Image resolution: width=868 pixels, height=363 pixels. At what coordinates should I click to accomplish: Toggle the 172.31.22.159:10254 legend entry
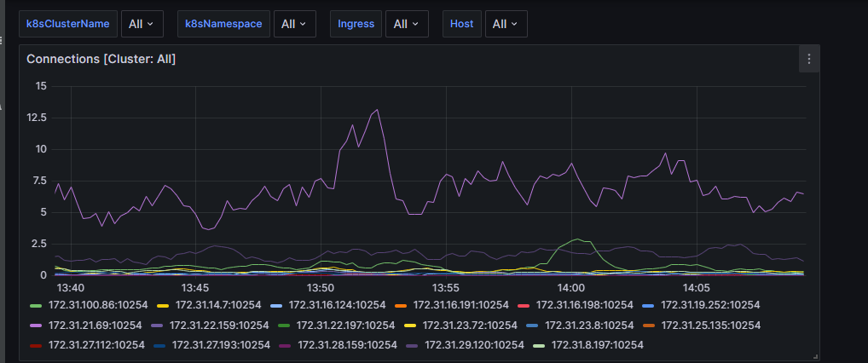click(217, 325)
